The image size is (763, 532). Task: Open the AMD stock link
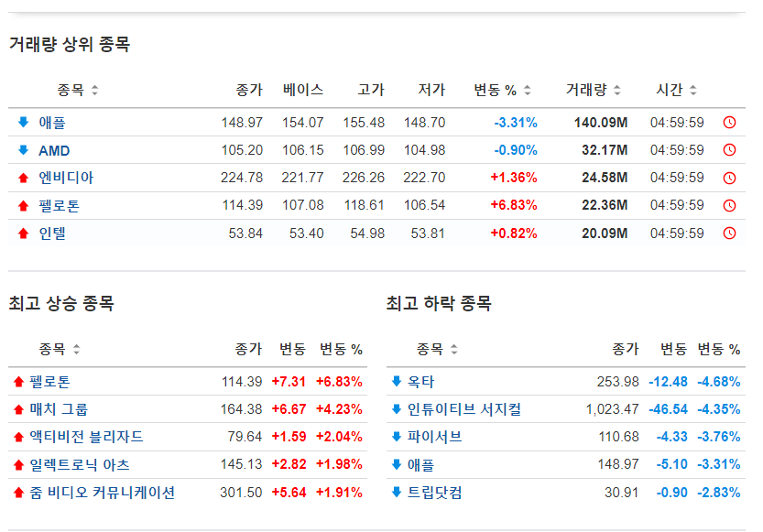[54, 150]
